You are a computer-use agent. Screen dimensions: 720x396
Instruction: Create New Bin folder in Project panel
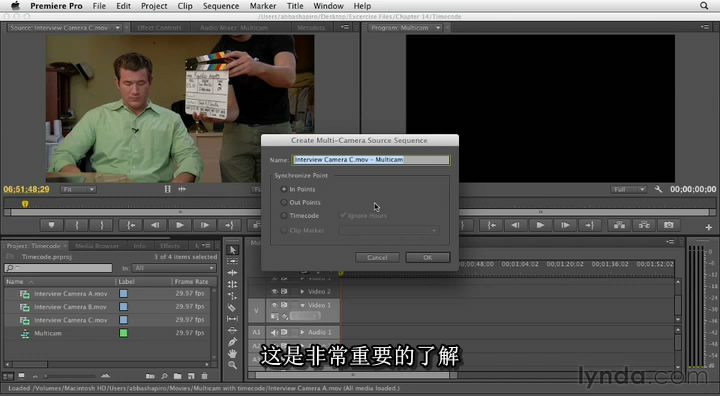[x=177, y=376]
